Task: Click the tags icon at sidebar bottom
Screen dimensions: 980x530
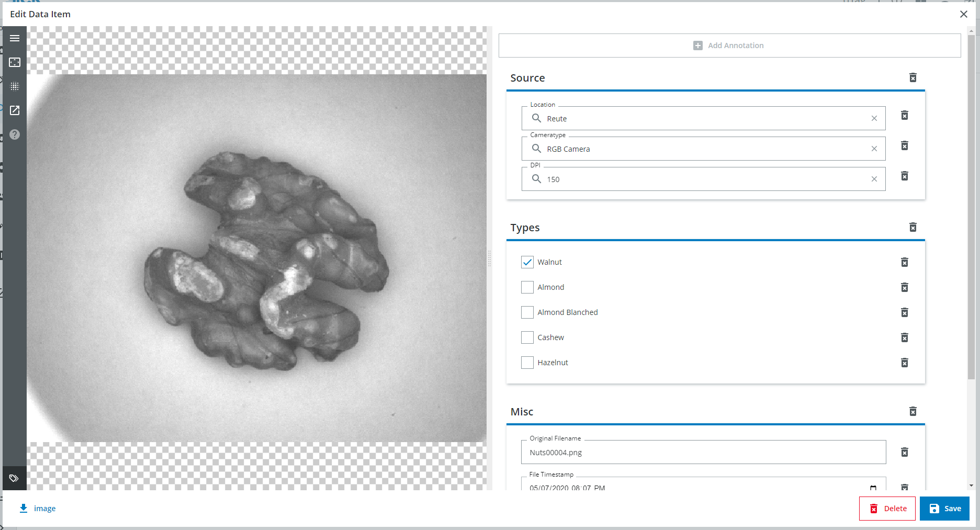Action: click(x=14, y=478)
